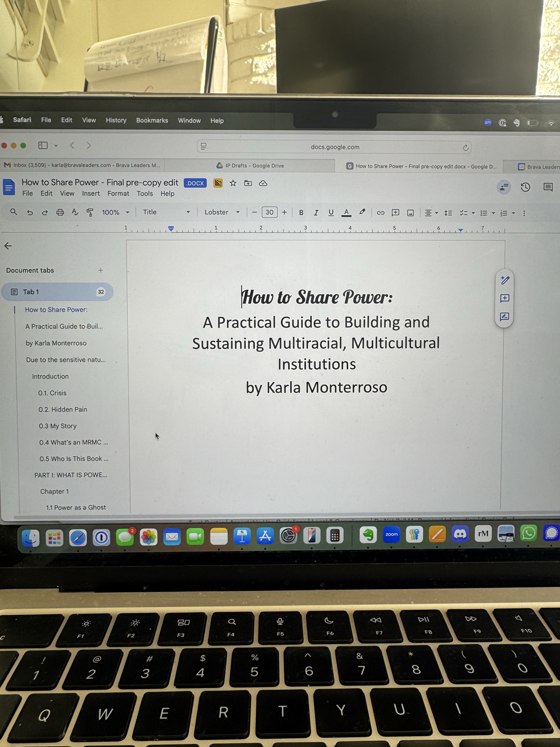Click the Undo arrow icon

point(30,213)
